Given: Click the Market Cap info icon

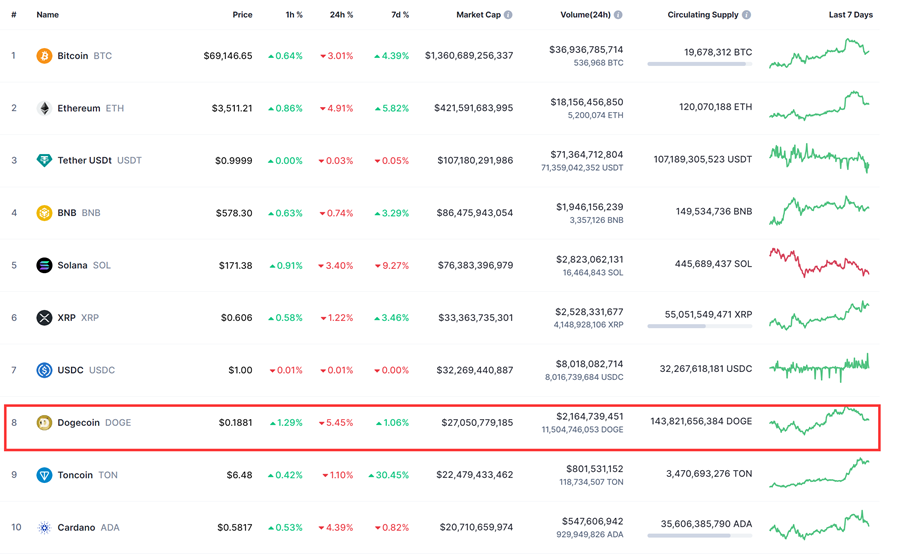Looking at the screenshot, I should (x=509, y=15).
